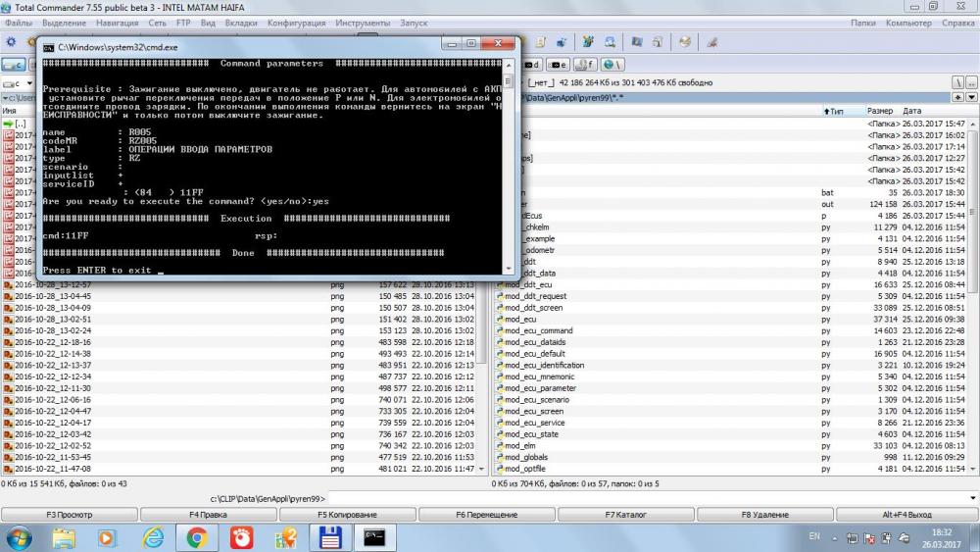Click the search magnifier toolbar icon
Screen dimensions: 980x552
click(x=610, y=42)
